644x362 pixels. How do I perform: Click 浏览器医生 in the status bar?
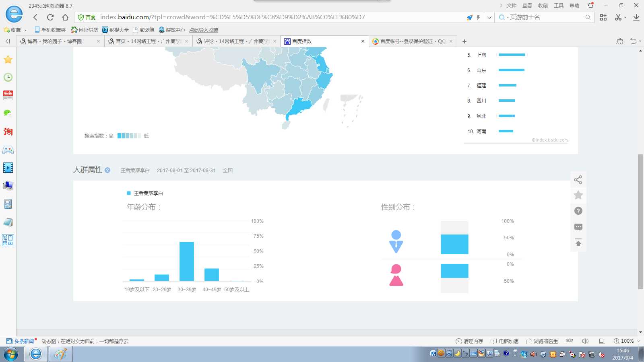(542, 341)
